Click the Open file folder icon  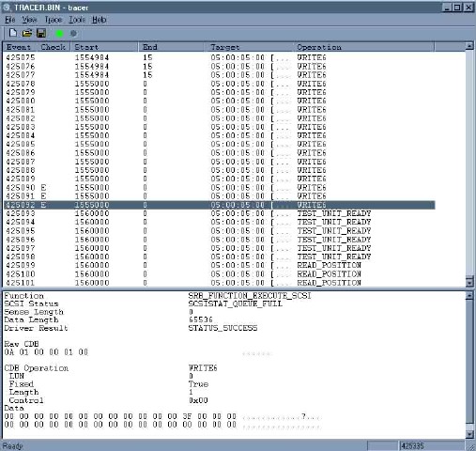point(27,33)
